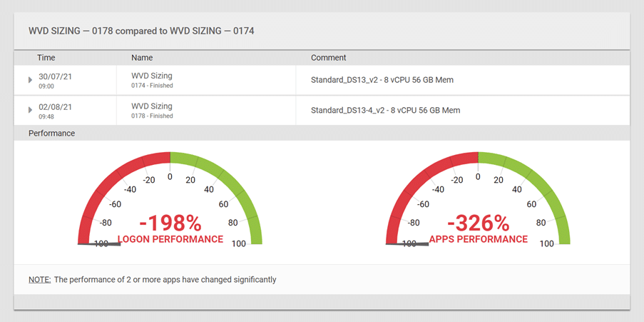This screenshot has width=644, height=322.
Task: Select the 02/08/21 date cell
Action: (x=56, y=107)
